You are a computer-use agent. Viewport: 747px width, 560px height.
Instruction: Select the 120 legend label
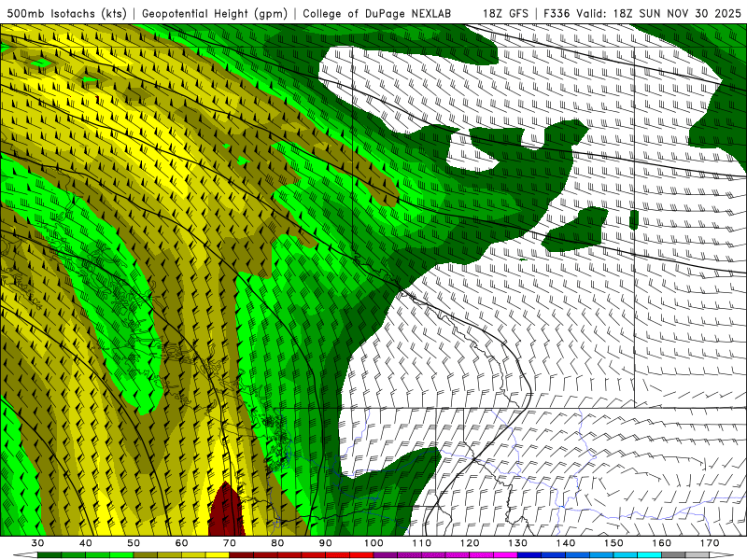pos(470,543)
